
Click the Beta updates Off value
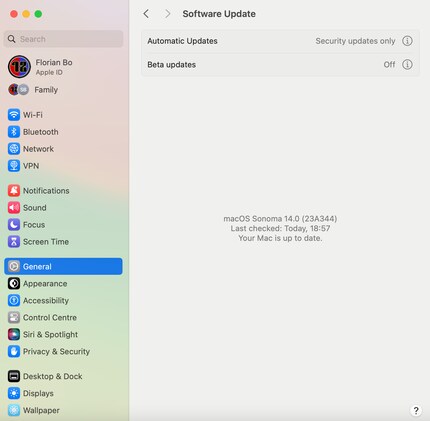tap(389, 64)
